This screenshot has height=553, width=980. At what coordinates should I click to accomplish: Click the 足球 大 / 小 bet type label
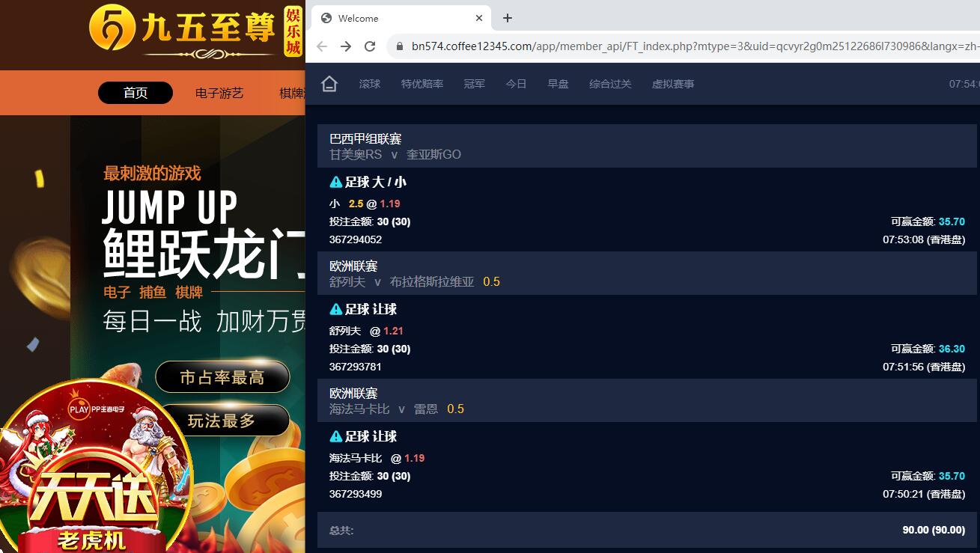coord(376,182)
